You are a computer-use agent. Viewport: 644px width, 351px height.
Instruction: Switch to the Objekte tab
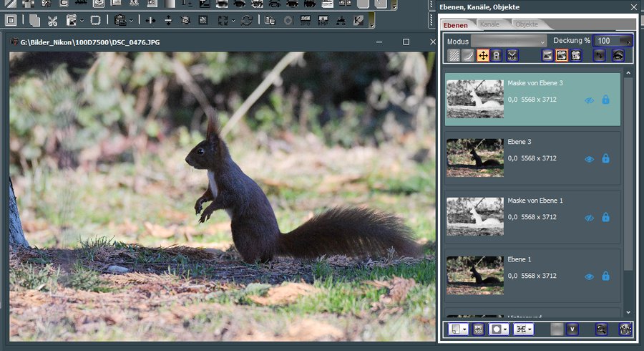point(527,24)
